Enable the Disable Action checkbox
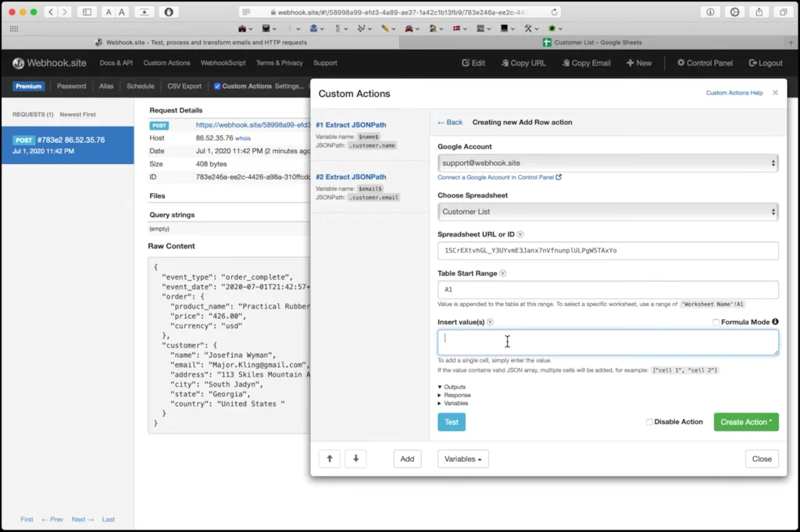The height and width of the screenshot is (532, 800). point(649,422)
